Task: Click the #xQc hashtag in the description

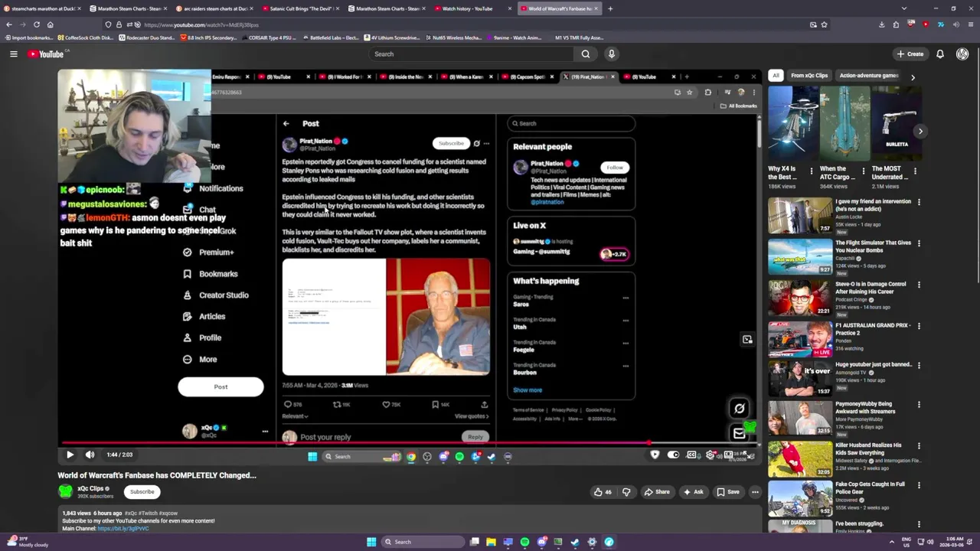Action: point(131,513)
